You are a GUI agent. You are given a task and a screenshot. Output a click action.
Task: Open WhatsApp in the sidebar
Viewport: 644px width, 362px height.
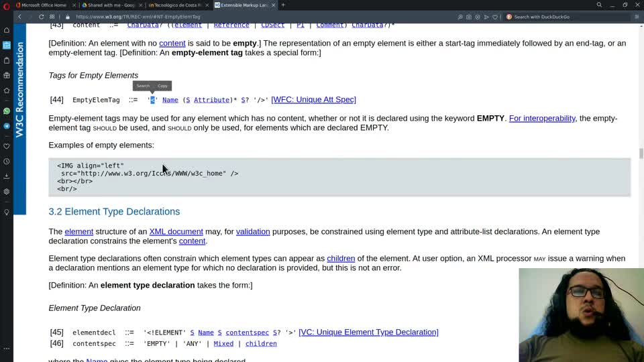pyautogui.click(x=7, y=111)
